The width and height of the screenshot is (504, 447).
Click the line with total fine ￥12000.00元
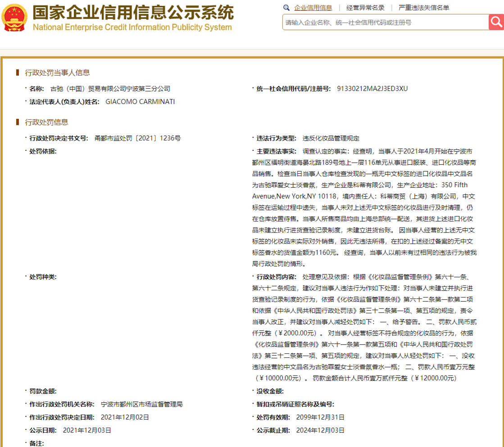click(x=355, y=378)
